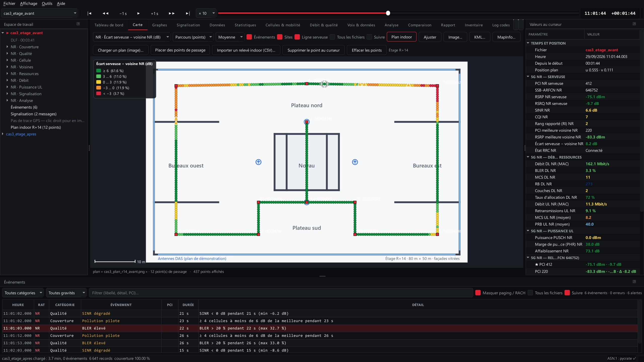Click the Effacer les points button
Screen dimensions: 644x362
coord(367,50)
